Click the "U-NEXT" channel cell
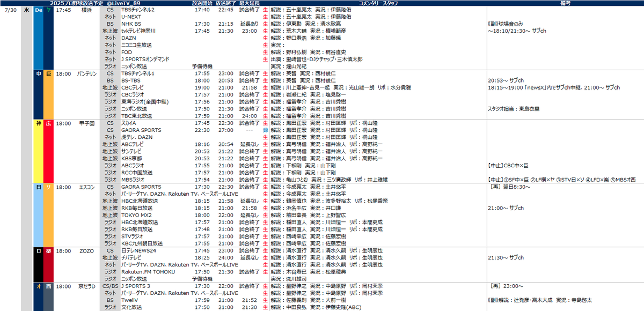This screenshot has height=311, width=644. coord(131,17)
